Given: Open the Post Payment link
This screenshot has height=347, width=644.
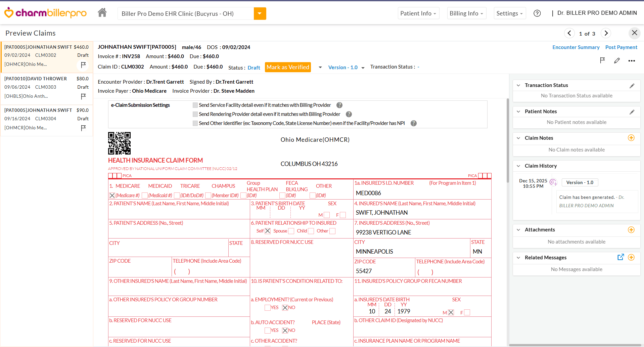Looking at the screenshot, I should click(x=621, y=47).
